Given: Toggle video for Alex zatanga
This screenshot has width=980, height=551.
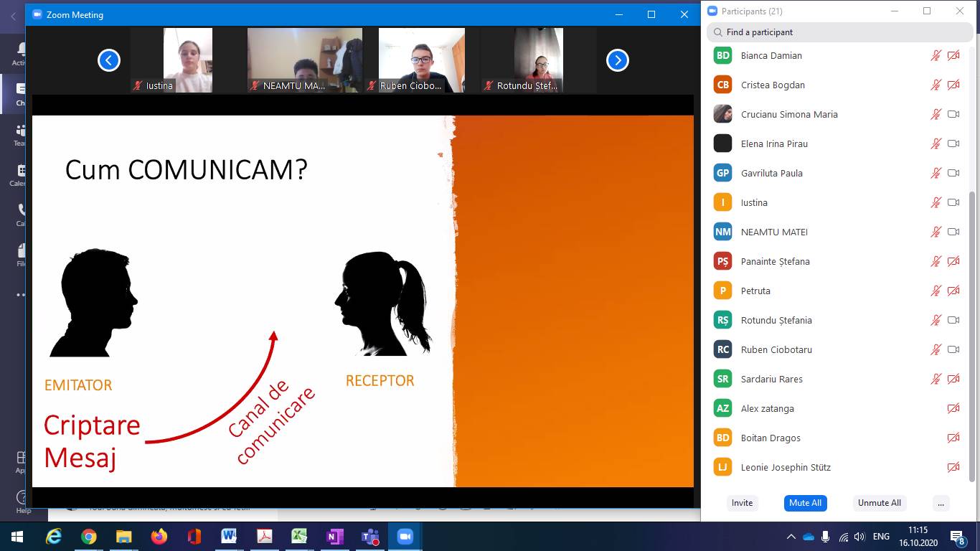Looking at the screenshot, I should [x=953, y=408].
